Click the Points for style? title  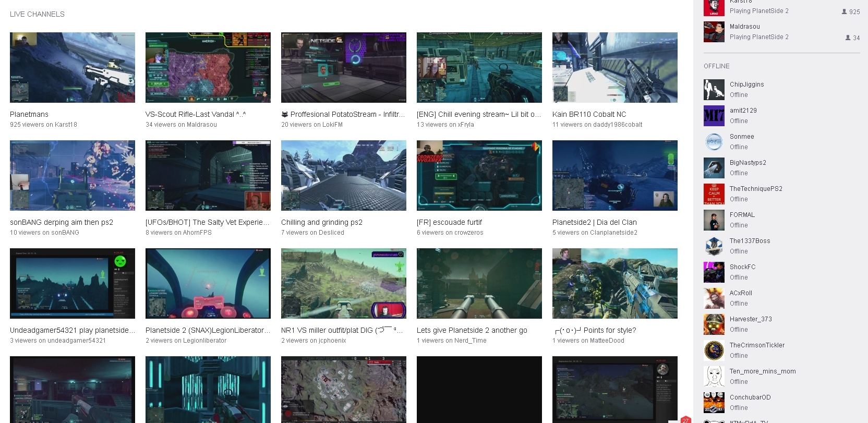(595, 330)
